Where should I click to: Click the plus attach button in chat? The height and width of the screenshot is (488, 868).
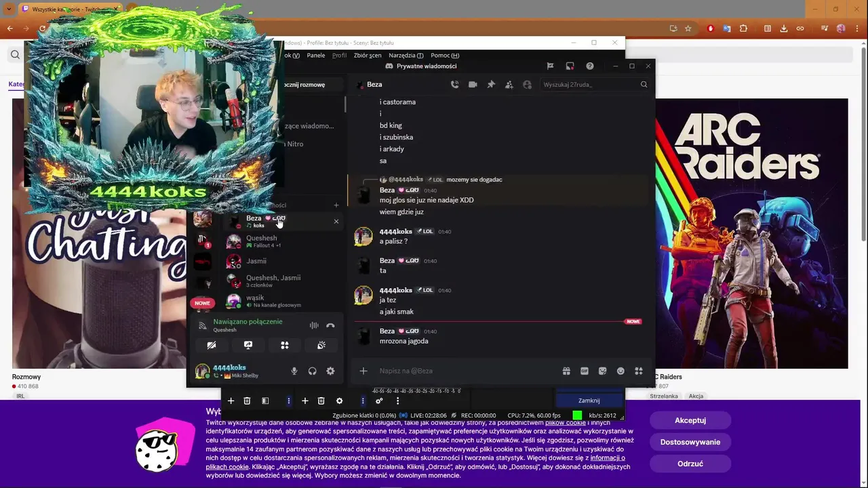click(363, 371)
